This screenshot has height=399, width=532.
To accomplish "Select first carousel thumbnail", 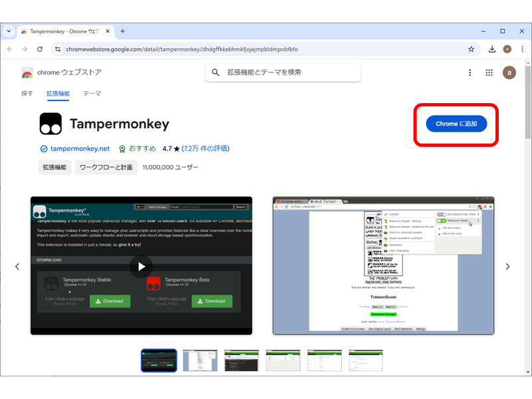I will click(159, 360).
